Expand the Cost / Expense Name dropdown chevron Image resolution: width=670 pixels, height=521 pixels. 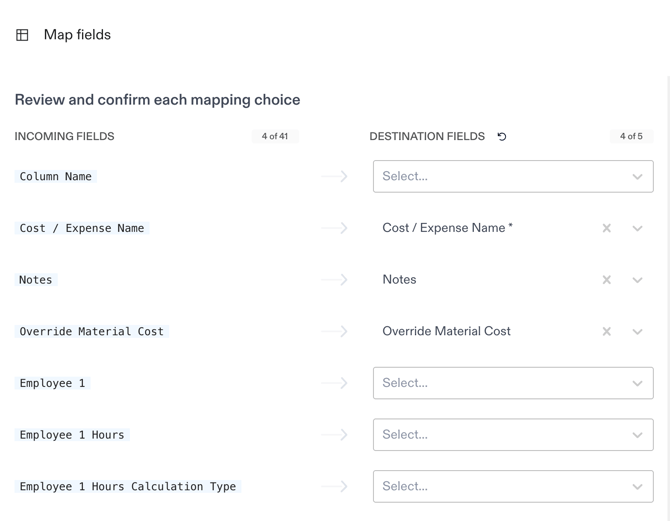coord(637,228)
